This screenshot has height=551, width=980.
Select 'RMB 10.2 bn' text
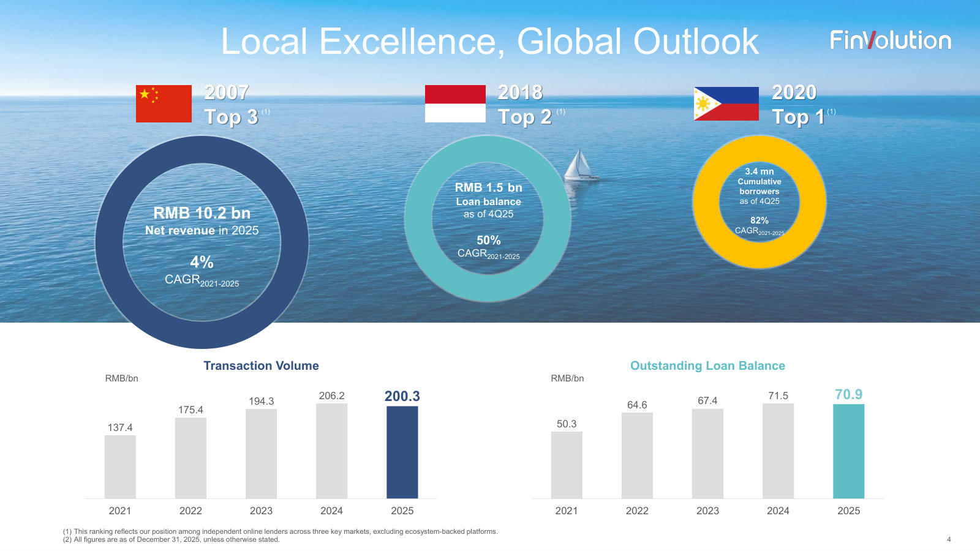point(202,213)
